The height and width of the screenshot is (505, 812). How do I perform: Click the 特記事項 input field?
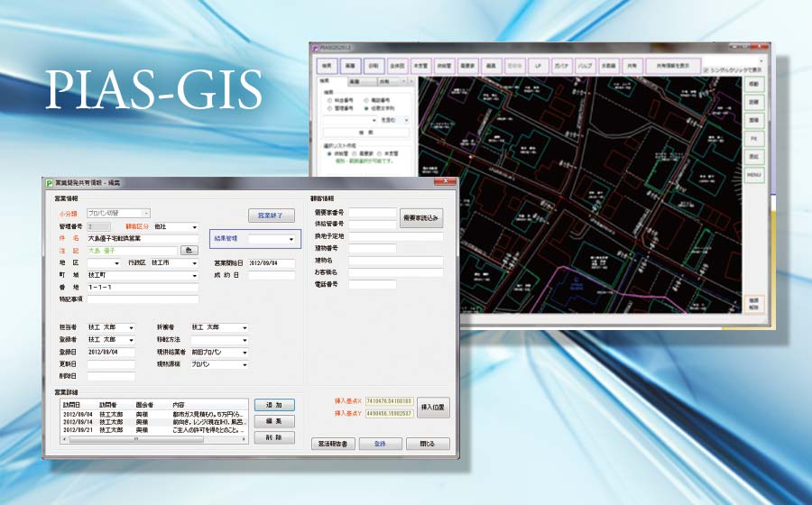pyautogui.click(x=143, y=299)
